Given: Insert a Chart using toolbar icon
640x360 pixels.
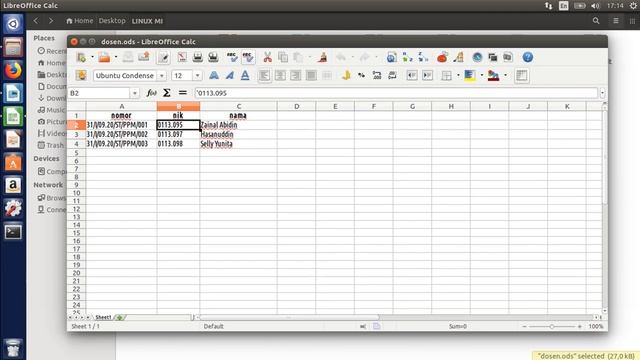Looking at the screenshot, I should click(x=442, y=57).
